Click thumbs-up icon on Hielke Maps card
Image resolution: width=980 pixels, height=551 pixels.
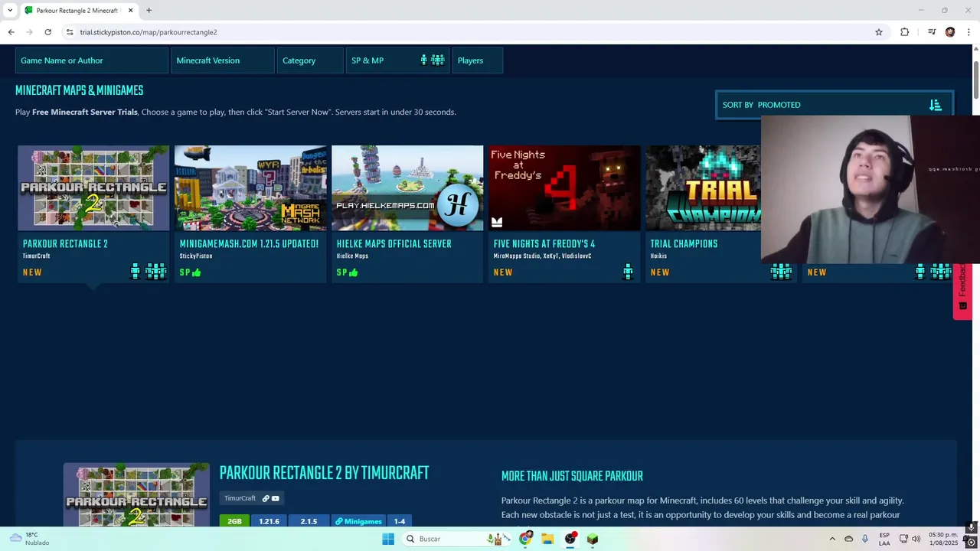coord(354,272)
